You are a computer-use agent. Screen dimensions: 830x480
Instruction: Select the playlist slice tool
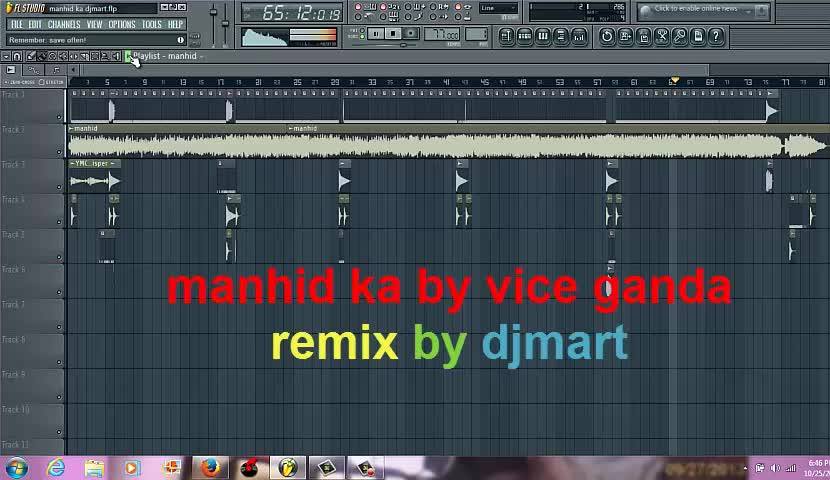coord(84,56)
